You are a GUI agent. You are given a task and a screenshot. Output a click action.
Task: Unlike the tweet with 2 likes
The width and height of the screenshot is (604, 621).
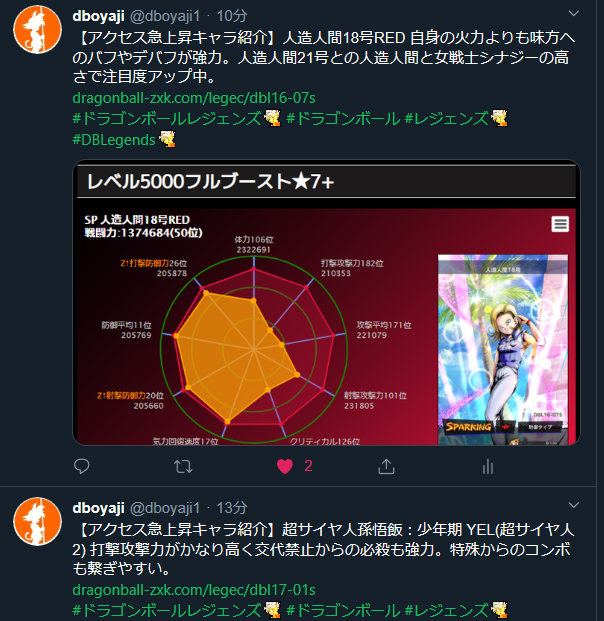pyautogui.click(x=285, y=466)
